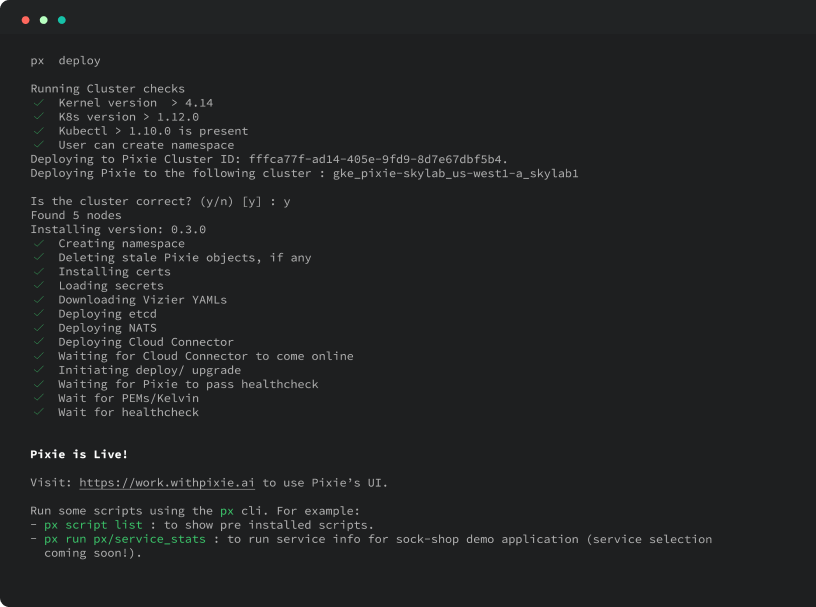The height and width of the screenshot is (607, 816).
Task: Click the green 'px run px/service_stats' command
Action: point(125,539)
